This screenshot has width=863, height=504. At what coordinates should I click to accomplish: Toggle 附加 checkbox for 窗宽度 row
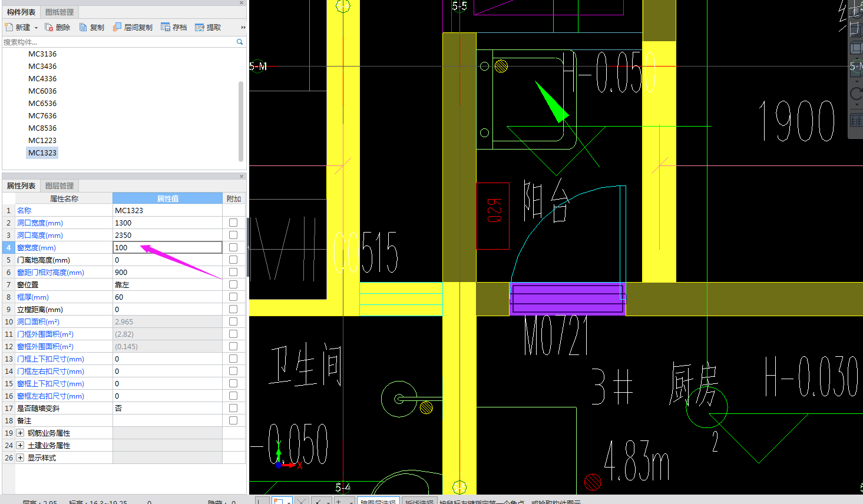tap(233, 247)
